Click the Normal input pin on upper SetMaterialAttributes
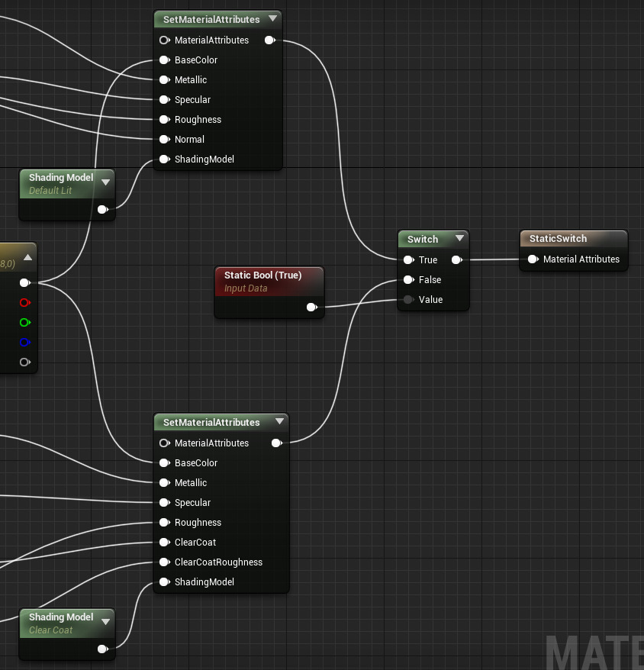 click(164, 139)
